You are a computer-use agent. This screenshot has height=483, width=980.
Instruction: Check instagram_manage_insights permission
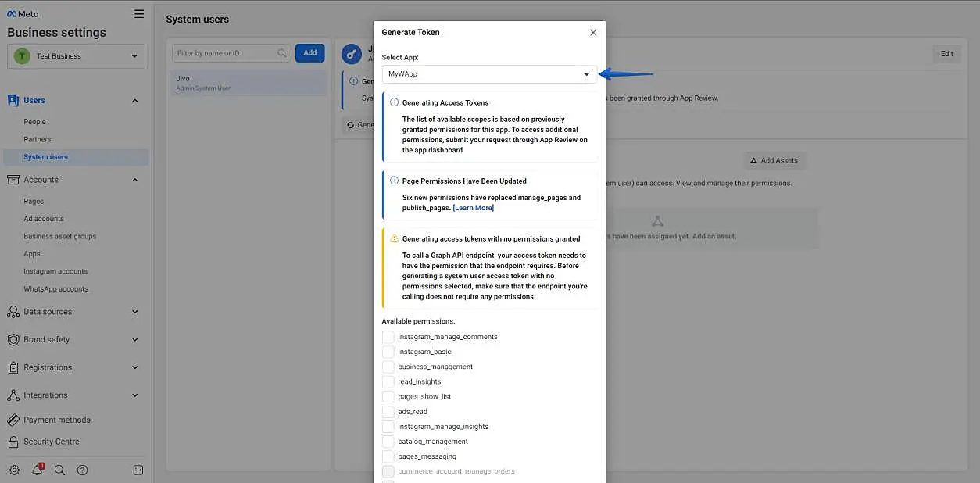[388, 427]
